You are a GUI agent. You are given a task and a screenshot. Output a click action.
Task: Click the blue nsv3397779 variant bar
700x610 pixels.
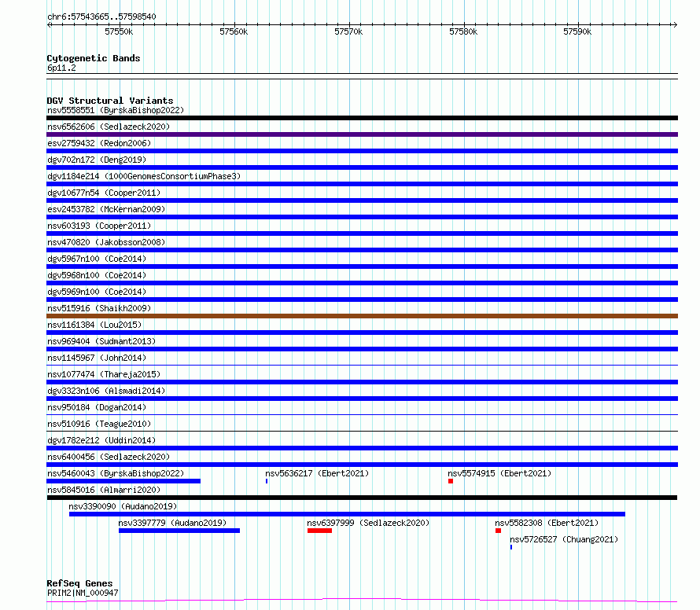[179, 531]
